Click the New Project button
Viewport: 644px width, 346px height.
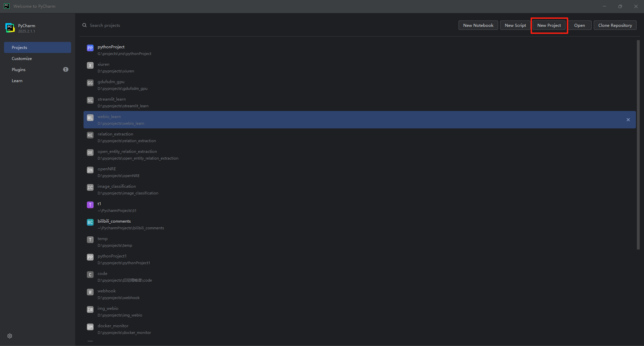pos(549,25)
